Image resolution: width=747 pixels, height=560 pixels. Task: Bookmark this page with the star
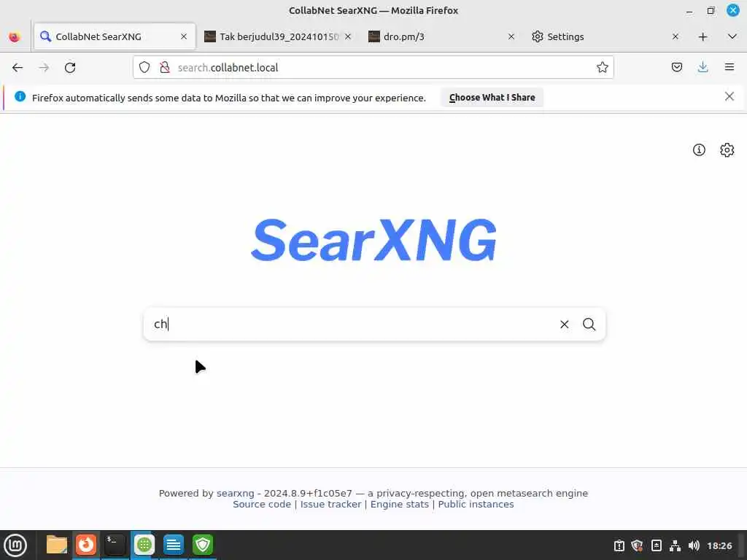click(x=602, y=67)
